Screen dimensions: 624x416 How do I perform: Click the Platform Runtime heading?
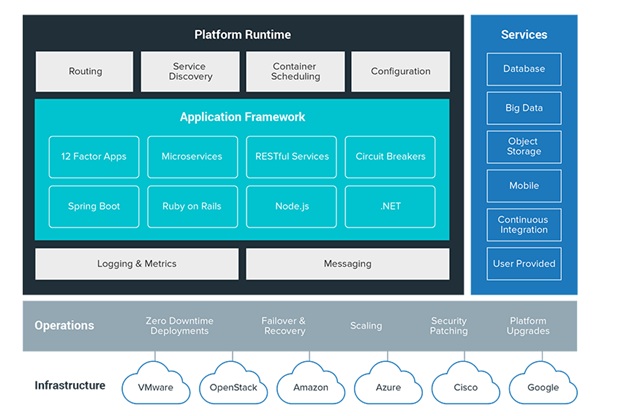[242, 35]
